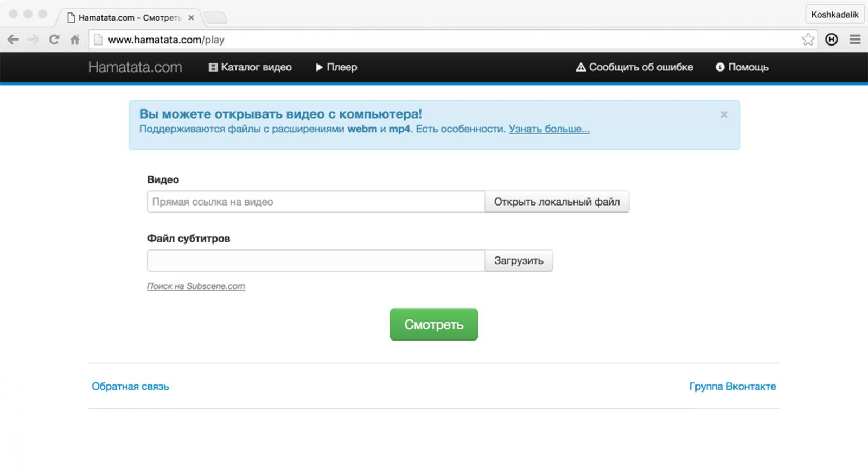Click Сообщить об ошибке in navbar

click(634, 67)
